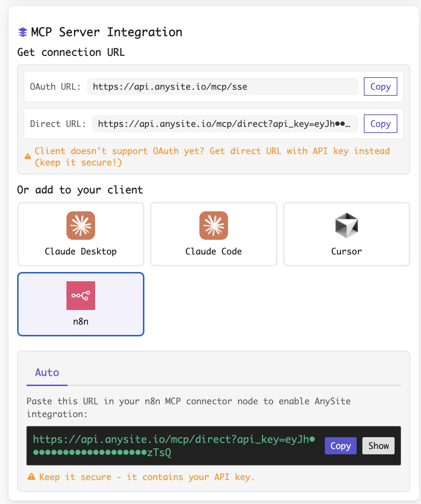Screen dimensions: 421x504
Task: Click the warning triangle beside the OAuth note
Action: click(28, 156)
